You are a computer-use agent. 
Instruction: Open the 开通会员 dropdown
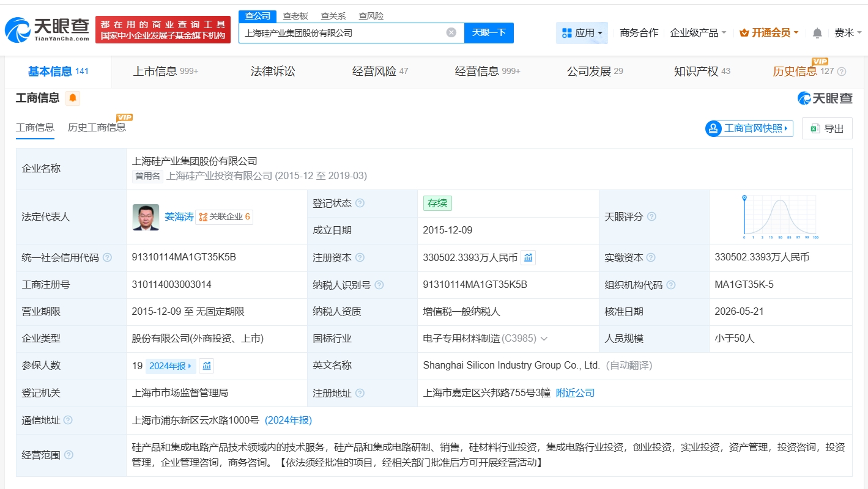point(769,33)
